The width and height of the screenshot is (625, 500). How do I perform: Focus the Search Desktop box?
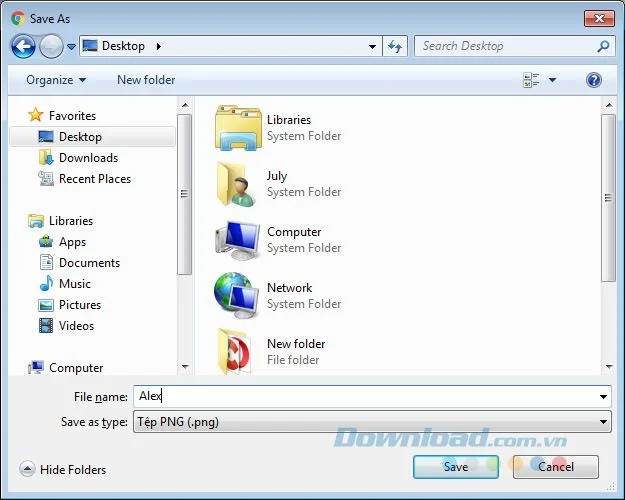click(514, 46)
